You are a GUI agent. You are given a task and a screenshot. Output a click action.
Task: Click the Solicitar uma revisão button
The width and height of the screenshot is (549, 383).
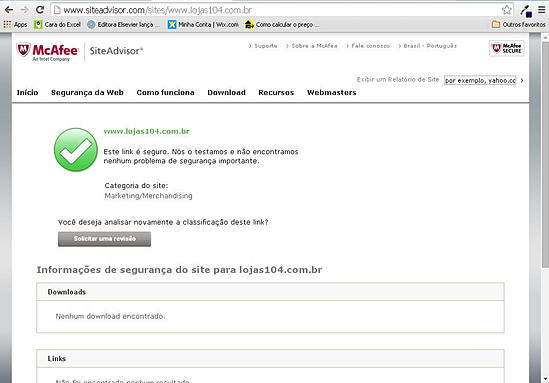[104, 239]
